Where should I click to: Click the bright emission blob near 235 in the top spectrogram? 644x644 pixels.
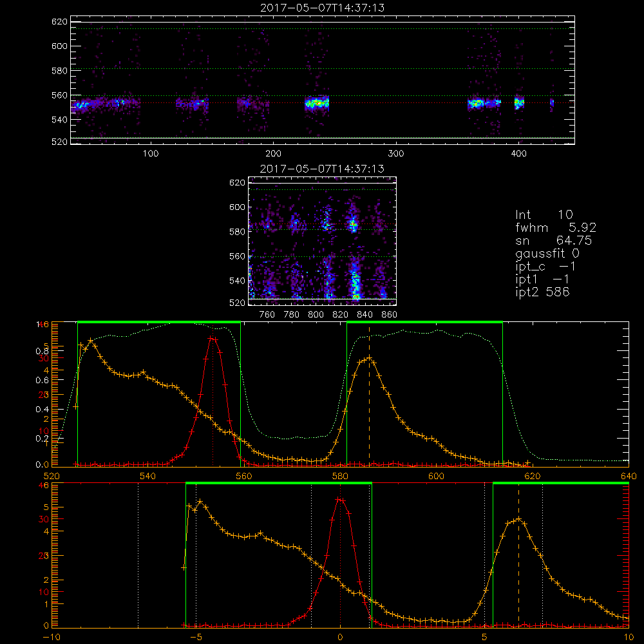pyautogui.click(x=317, y=103)
